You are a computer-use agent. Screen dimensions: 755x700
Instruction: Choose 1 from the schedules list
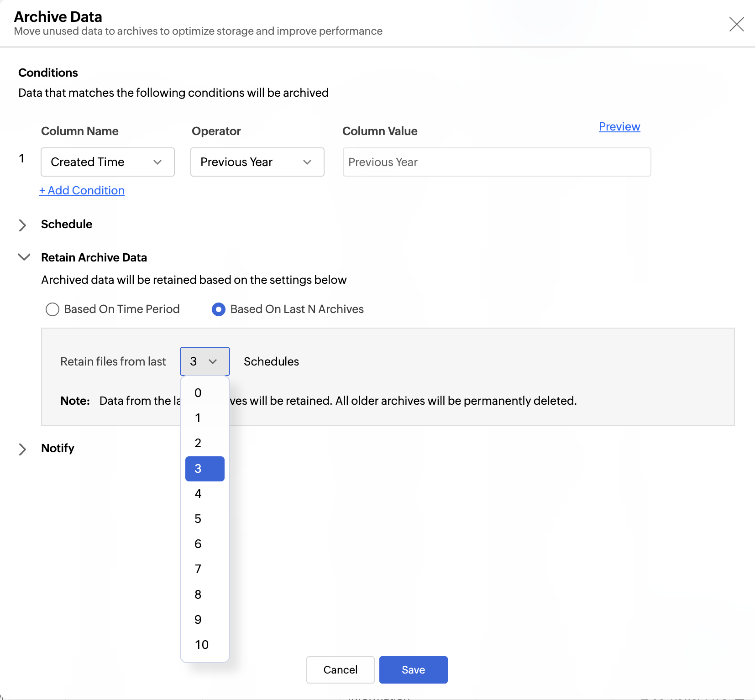198,418
